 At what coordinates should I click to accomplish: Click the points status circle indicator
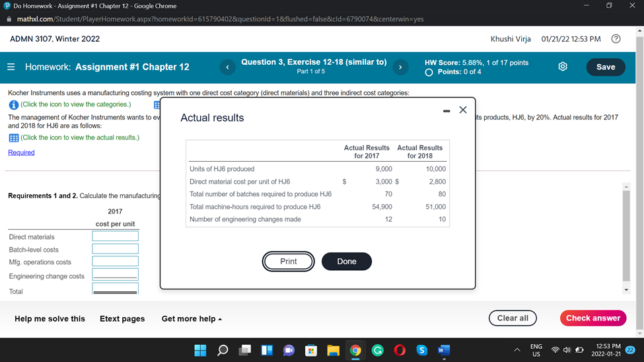tap(429, 72)
